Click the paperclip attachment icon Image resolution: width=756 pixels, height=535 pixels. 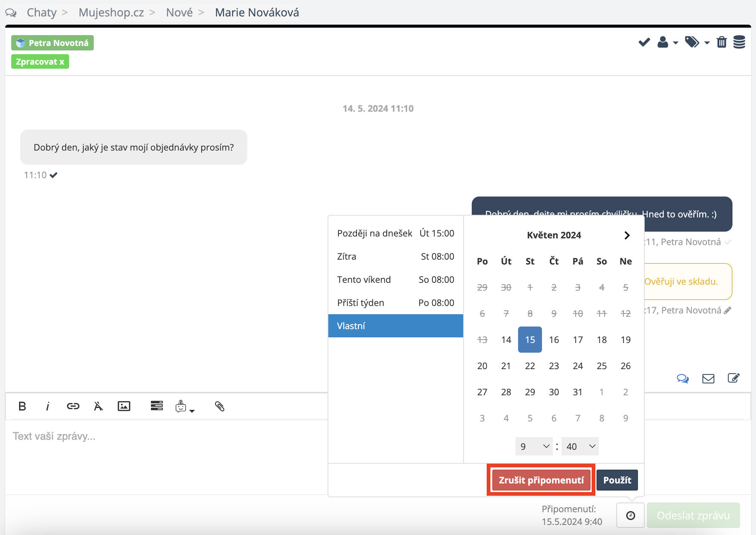220,406
